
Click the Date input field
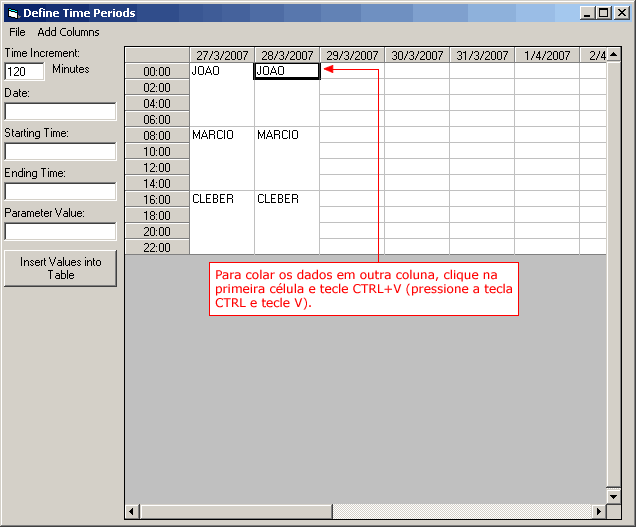click(x=60, y=111)
